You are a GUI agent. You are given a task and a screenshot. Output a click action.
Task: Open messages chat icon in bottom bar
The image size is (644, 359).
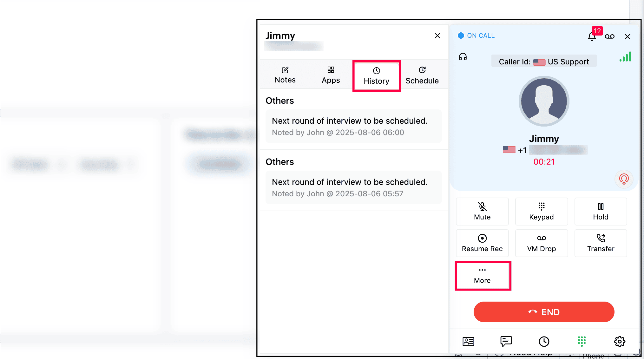506,341
